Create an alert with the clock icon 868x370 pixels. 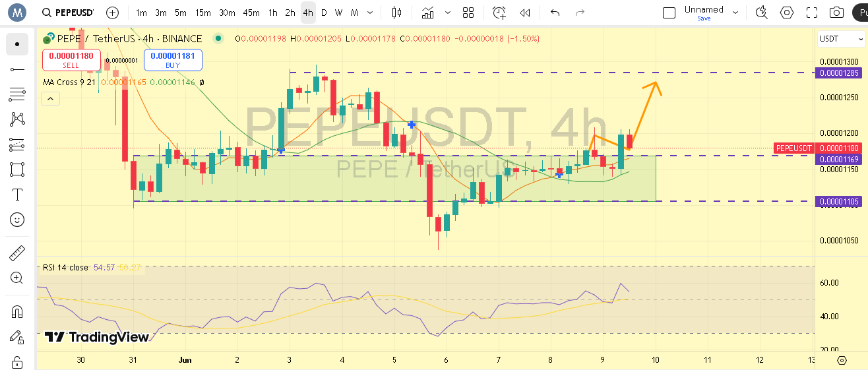[x=499, y=13]
